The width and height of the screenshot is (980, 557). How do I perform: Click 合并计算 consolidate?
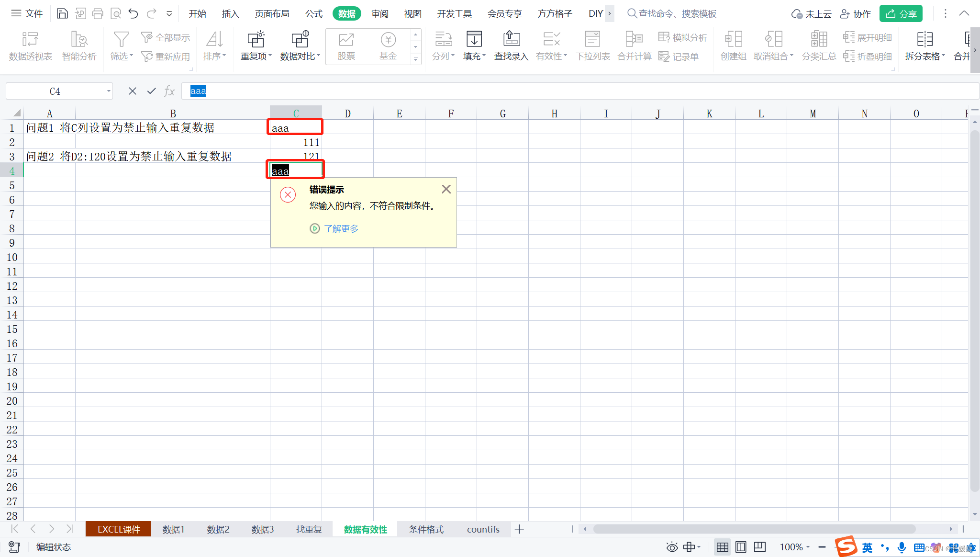[635, 46]
